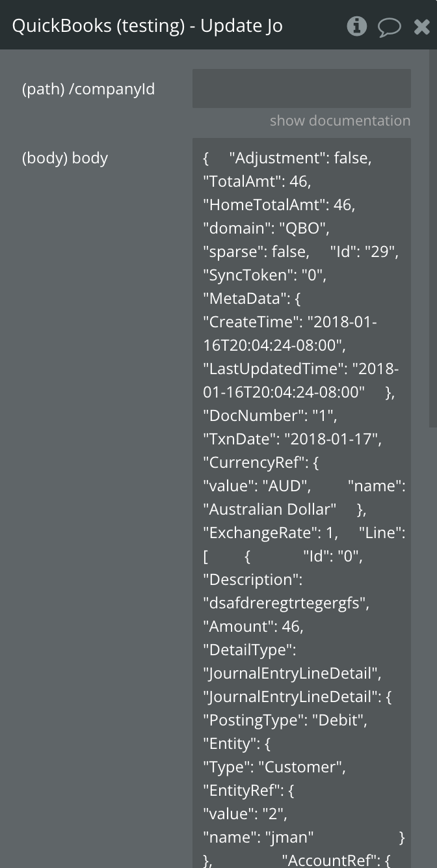Place cursor on the "HomeTotalAmt": 46 line
This screenshot has width=437, height=868.
279,205
